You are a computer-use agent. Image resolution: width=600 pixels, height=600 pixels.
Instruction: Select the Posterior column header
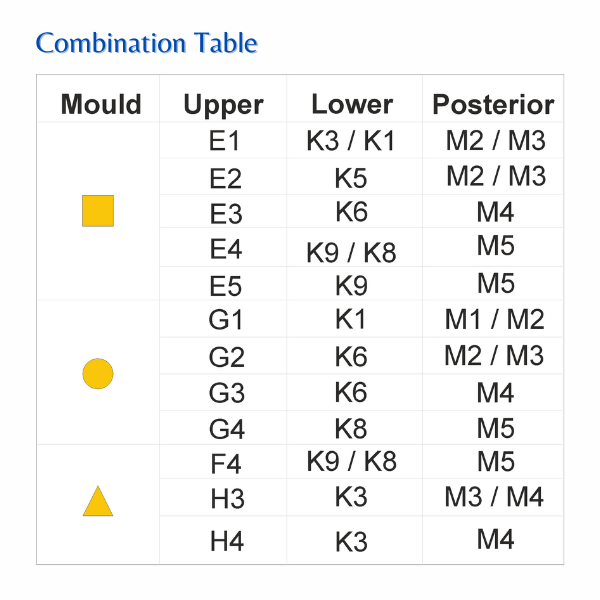click(493, 105)
